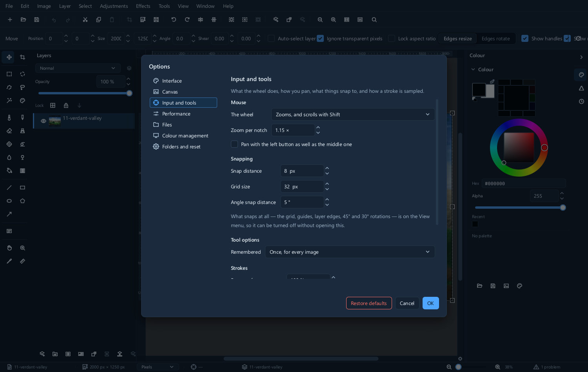588x372 pixels.
Task: Choose the Magic wand tool
Action: coord(9,101)
